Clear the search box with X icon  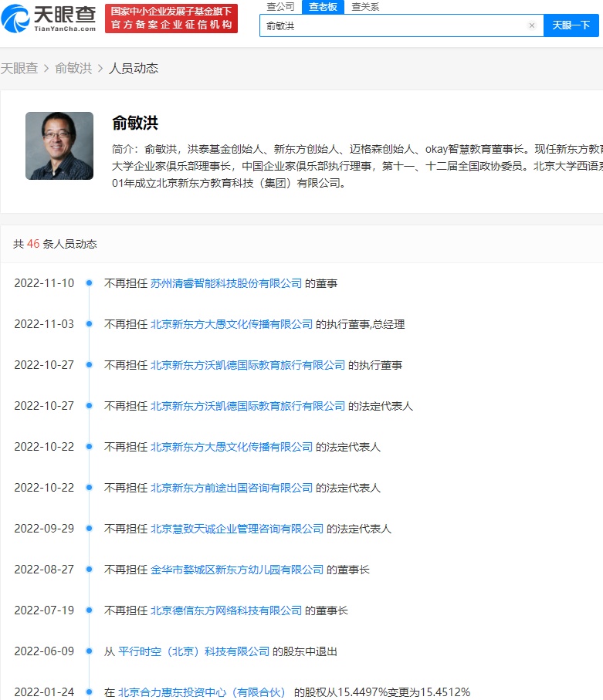[531, 25]
